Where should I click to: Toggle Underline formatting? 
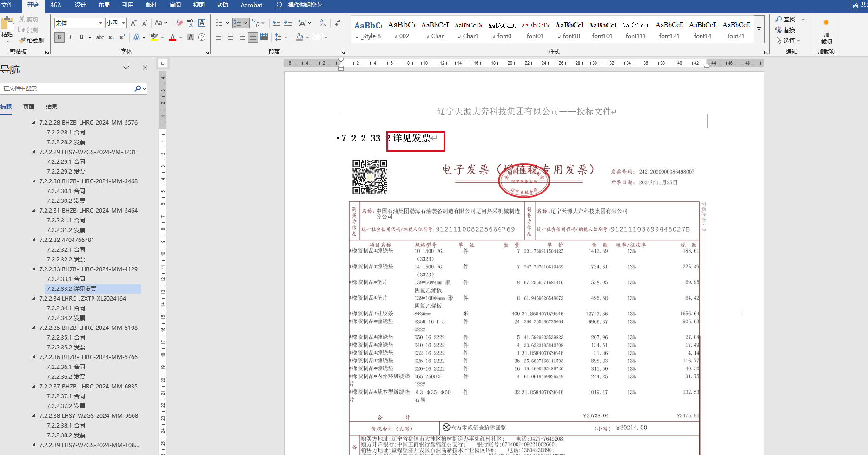(81, 37)
